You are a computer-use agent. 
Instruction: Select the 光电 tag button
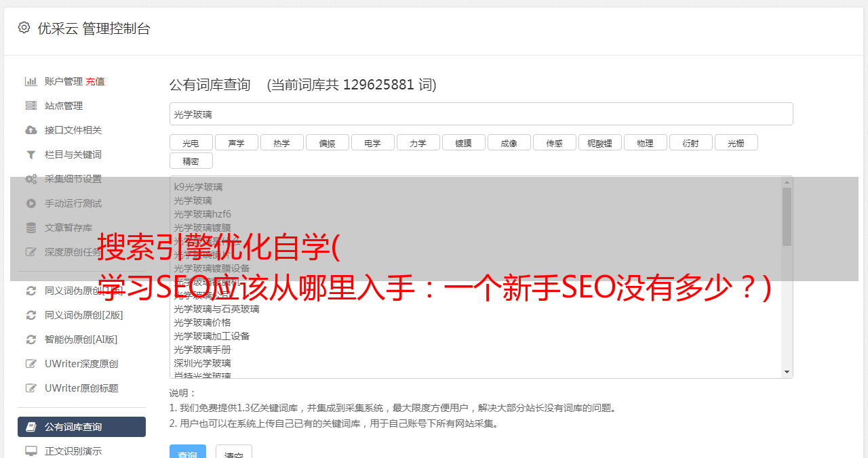click(191, 142)
